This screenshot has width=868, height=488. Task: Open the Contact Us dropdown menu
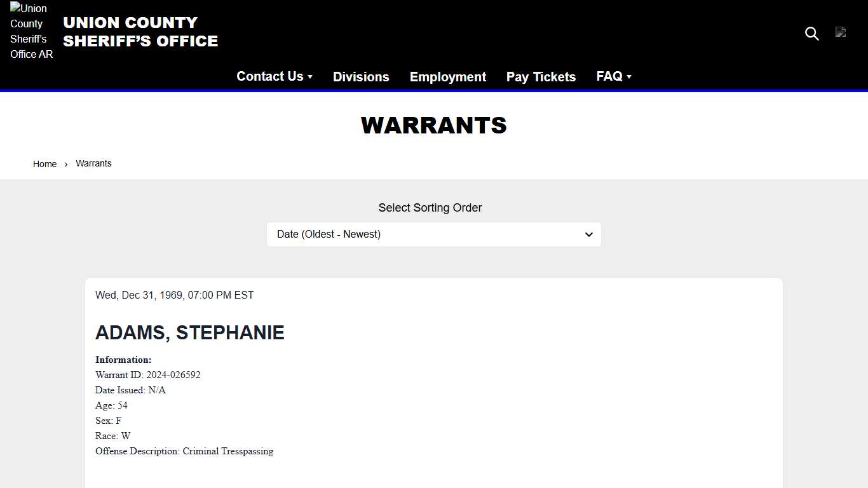click(x=270, y=76)
